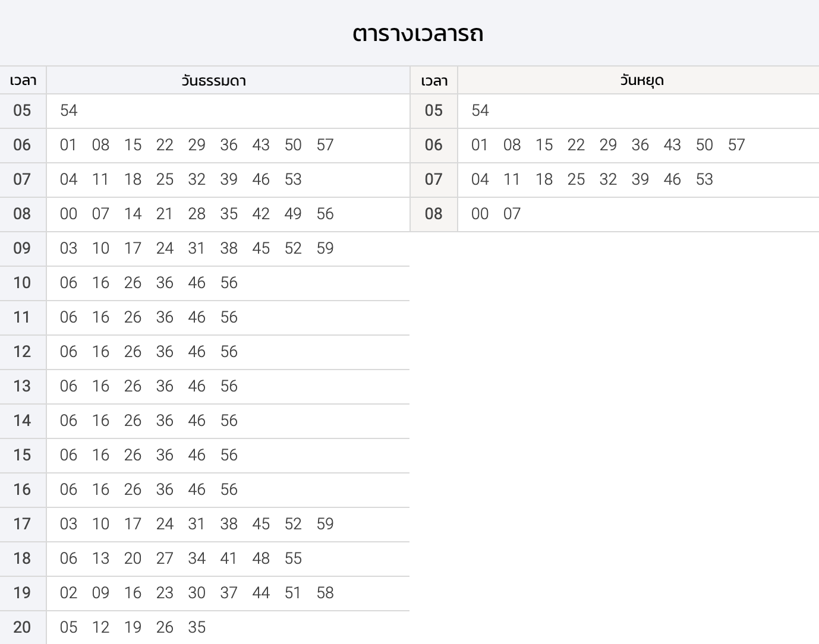Select minute 31 in weekday hour 17
Viewport: 819px width, 644px height.
click(x=197, y=524)
